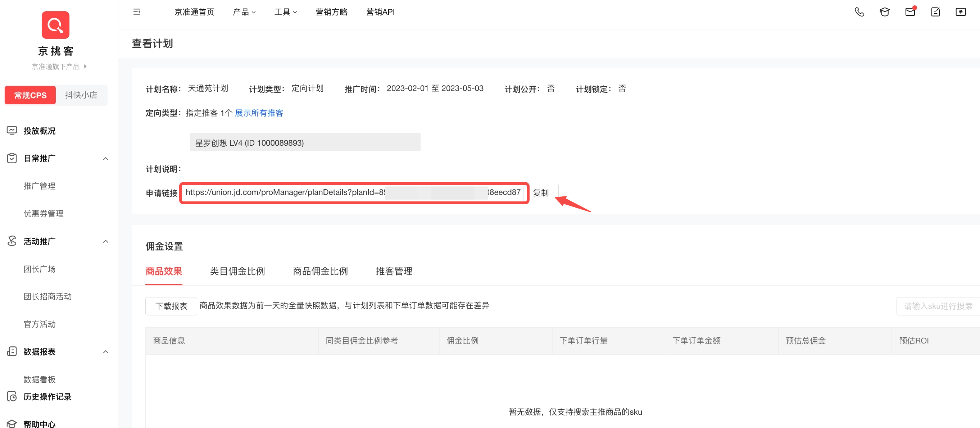Open 帮助中心 in sidebar

coord(39,424)
